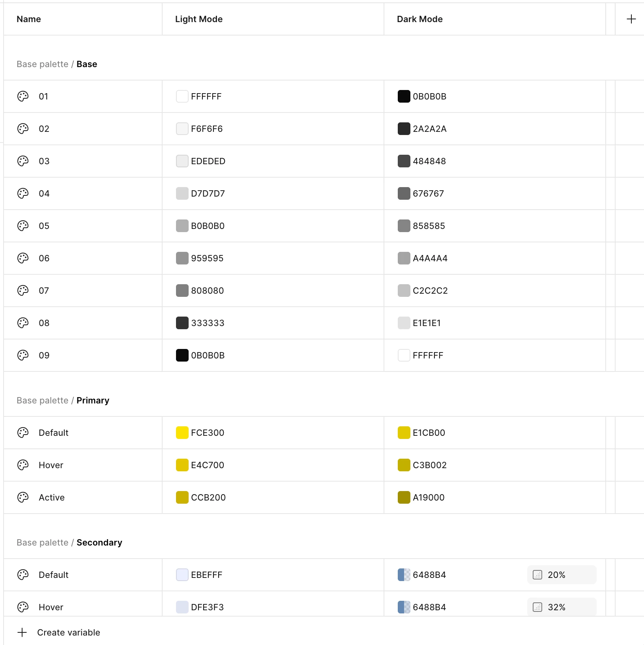This screenshot has width=644, height=645.
Task: Click the palette icon of Base 09 row
Action: pos(23,355)
